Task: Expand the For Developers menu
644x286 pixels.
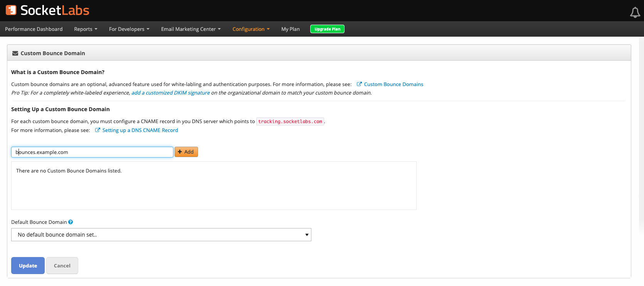Action: (129, 29)
